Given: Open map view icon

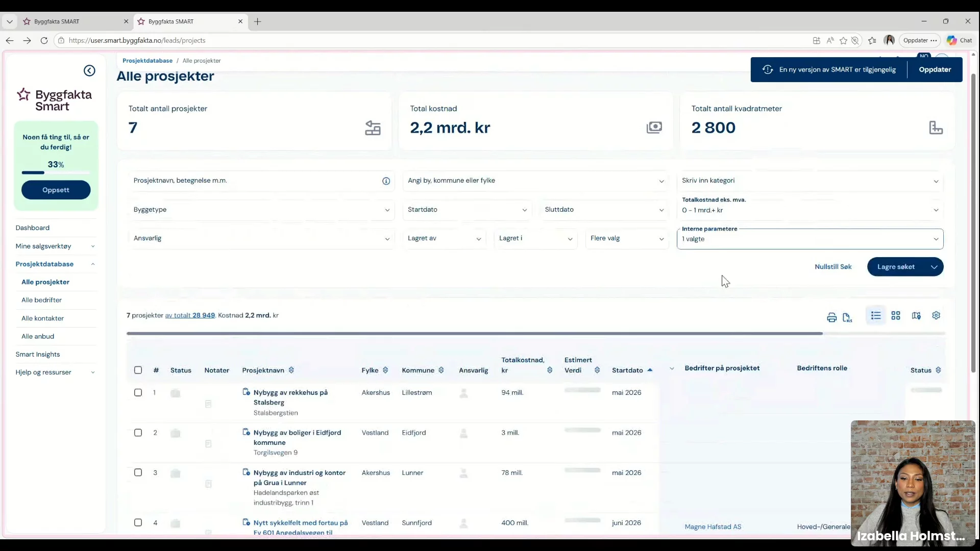Looking at the screenshot, I should point(916,316).
